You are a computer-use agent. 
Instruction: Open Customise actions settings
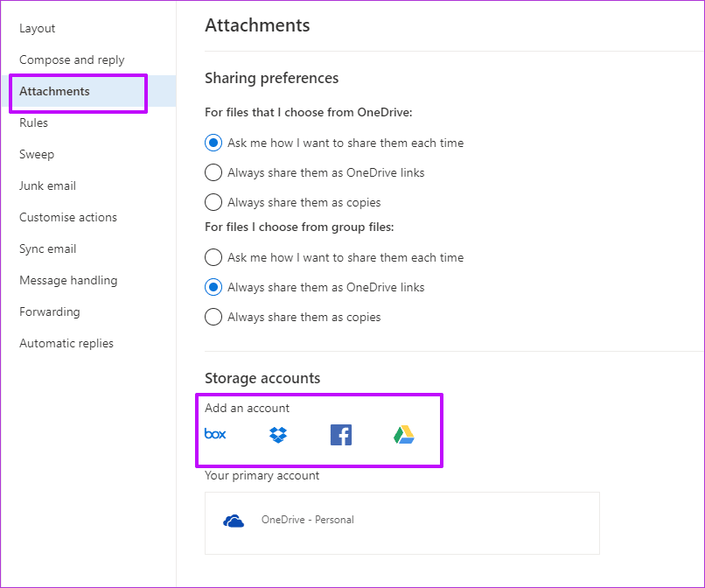[68, 217]
